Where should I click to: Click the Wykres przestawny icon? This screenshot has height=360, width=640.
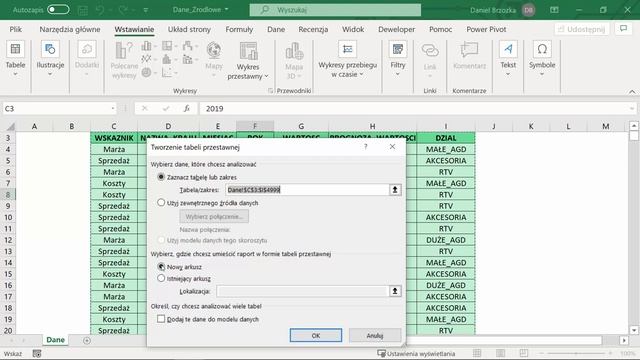[248, 52]
